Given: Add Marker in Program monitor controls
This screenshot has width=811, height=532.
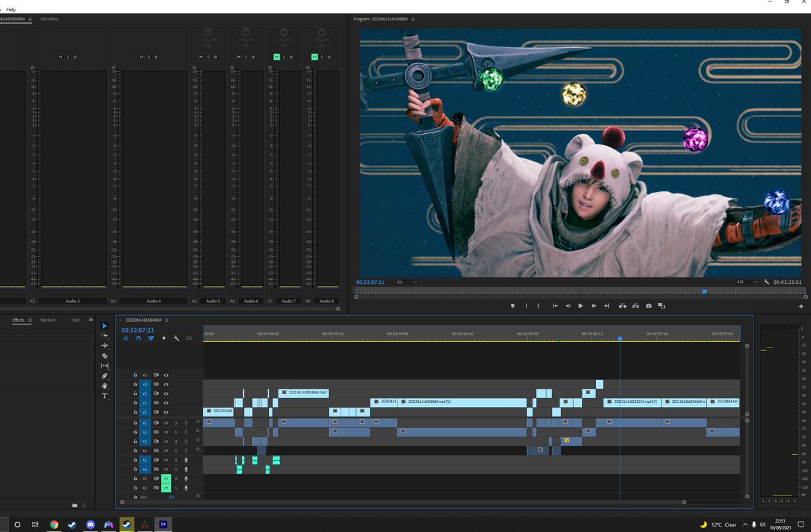Looking at the screenshot, I should pyautogui.click(x=512, y=306).
